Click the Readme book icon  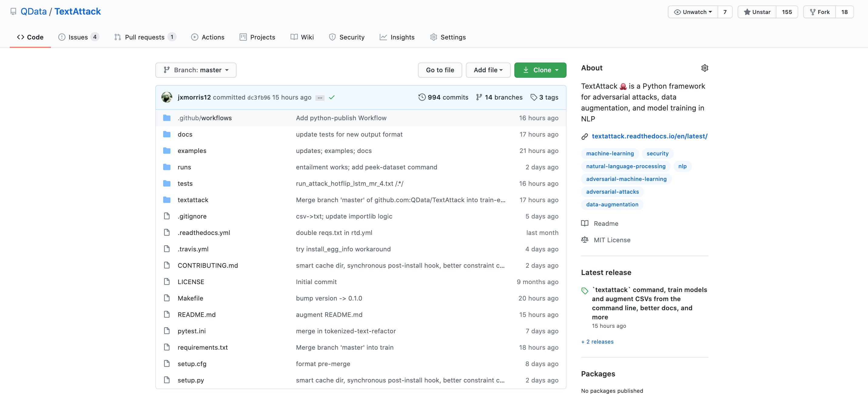point(585,223)
